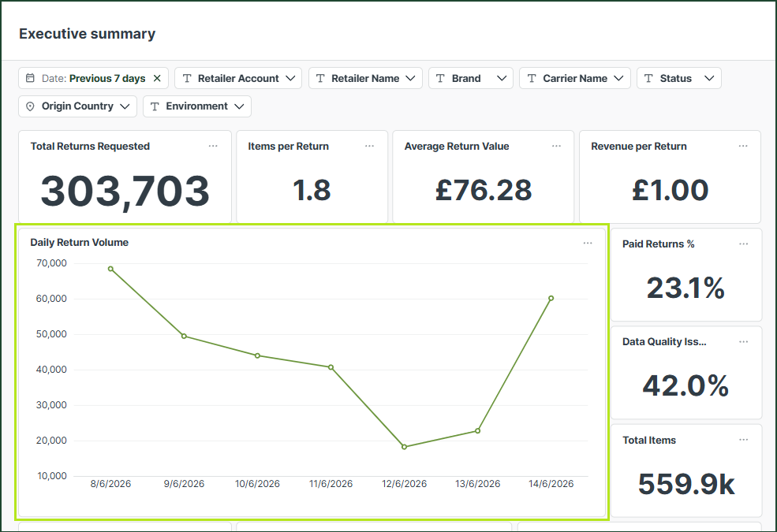777x532 pixels.
Task: Open Daily Return Volume chart options menu
Action: 588,243
